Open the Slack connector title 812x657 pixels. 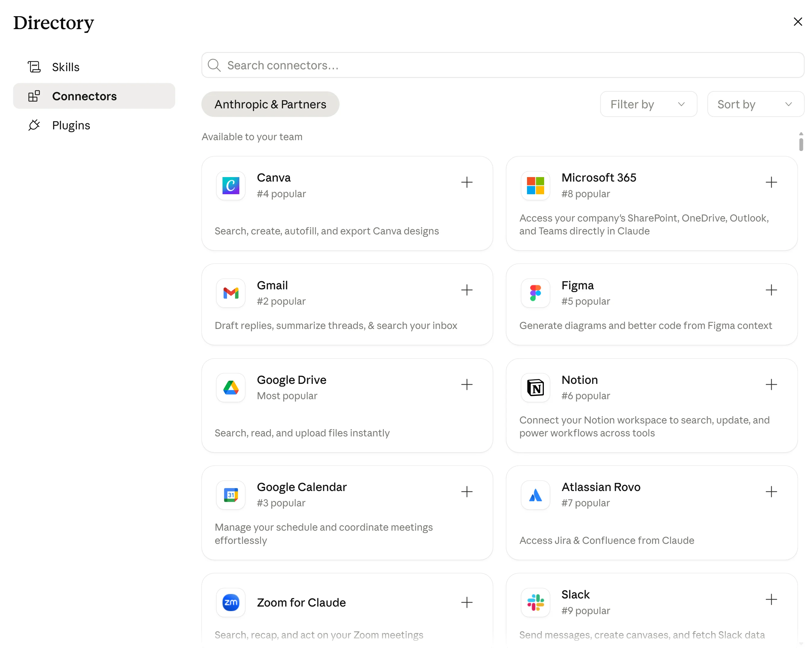coord(575,595)
